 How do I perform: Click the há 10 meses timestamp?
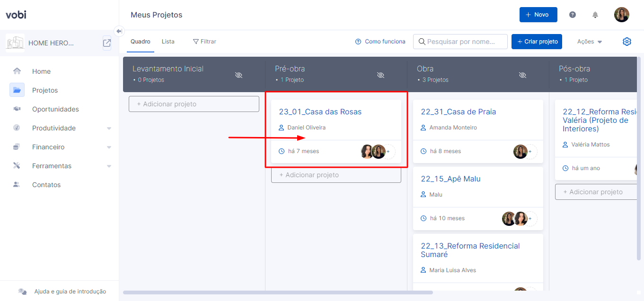pyautogui.click(x=447, y=218)
